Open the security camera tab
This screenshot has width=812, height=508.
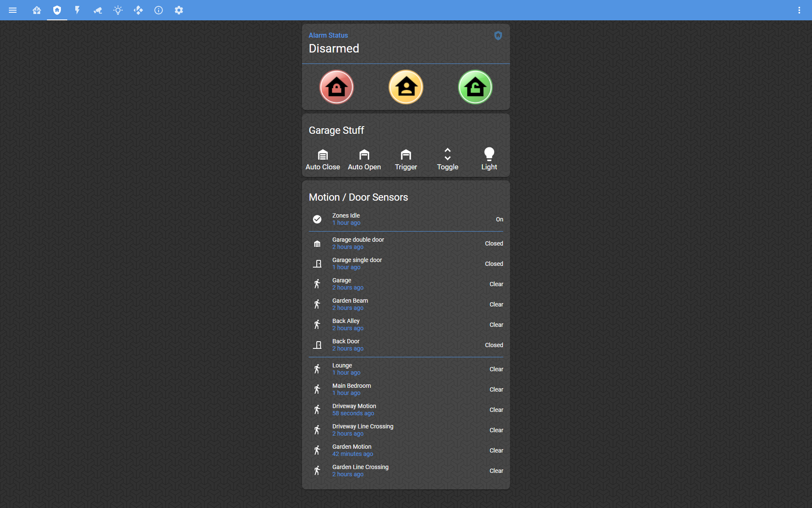(98, 10)
